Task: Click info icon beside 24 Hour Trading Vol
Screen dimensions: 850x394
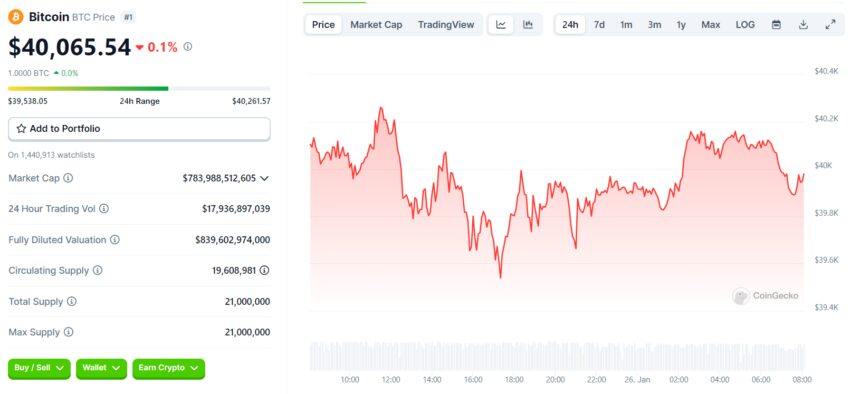Action: tap(104, 209)
